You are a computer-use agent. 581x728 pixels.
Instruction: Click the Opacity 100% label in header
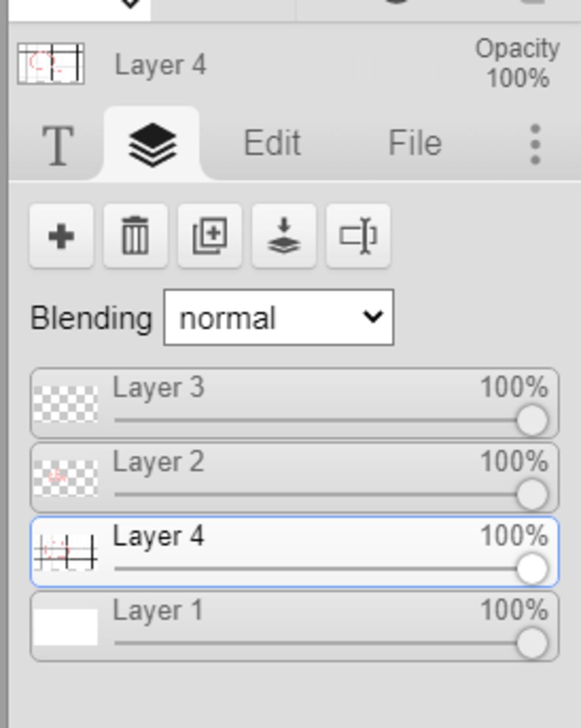517,64
